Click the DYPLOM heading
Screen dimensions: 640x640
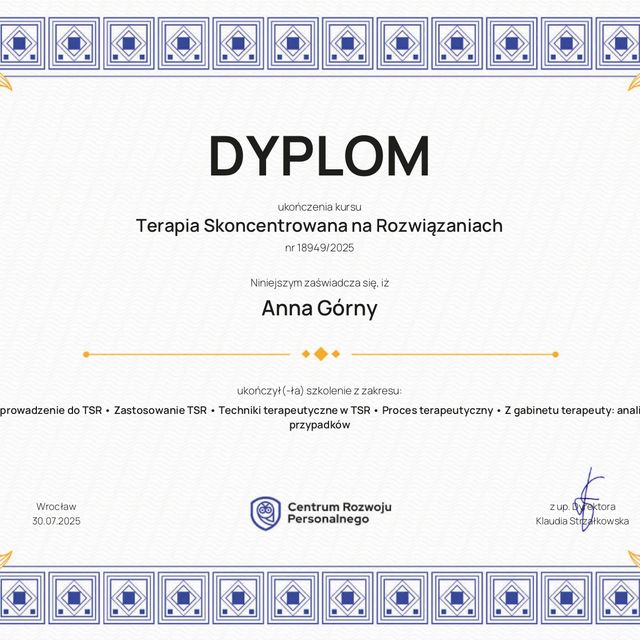pyautogui.click(x=319, y=156)
